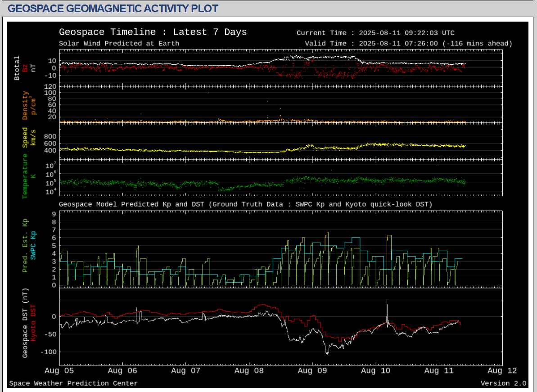Viewport: 537px width, 392px height.
Task: Select the Aug 07 date tick label
Action: pos(186,371)
